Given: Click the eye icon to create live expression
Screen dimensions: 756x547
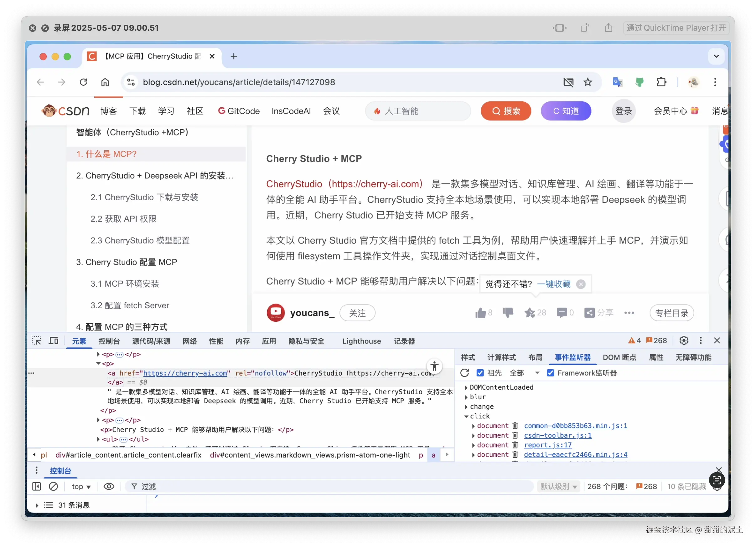Looking at the screenshot, I should (x=109, y=486).
